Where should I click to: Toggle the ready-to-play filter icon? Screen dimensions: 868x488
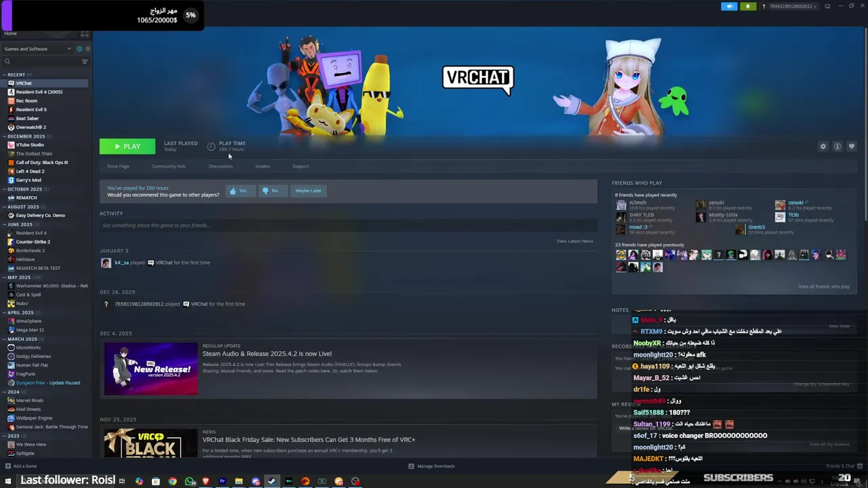tap(88, 49)
